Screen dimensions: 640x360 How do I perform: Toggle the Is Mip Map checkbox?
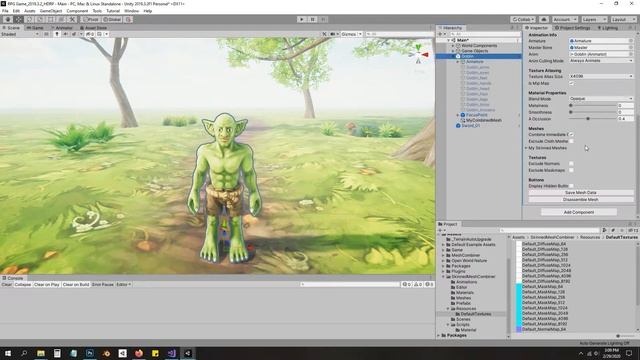(x=571, y=83)
